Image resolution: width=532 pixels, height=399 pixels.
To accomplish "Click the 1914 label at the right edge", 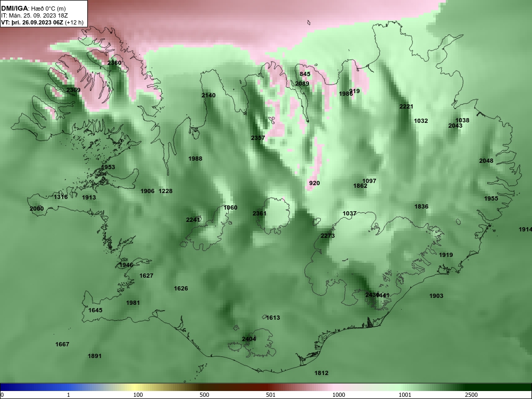I will tap(525, 230).
